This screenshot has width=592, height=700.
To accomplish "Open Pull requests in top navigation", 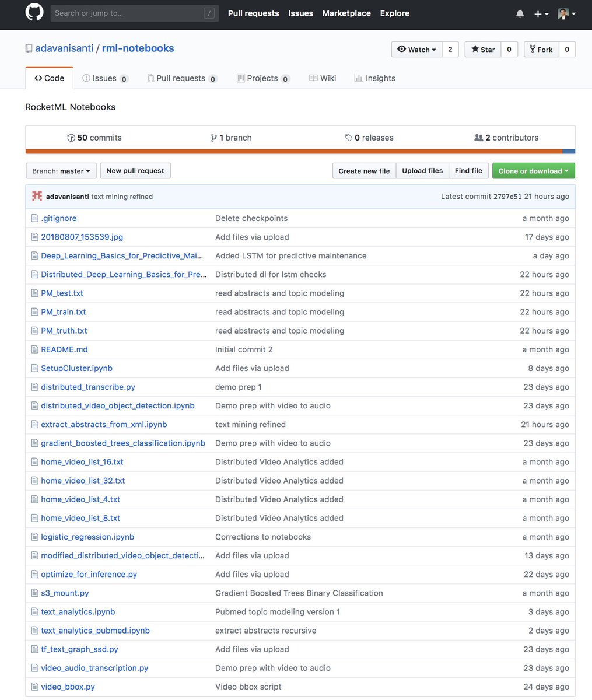I will (x=253, y=13).
